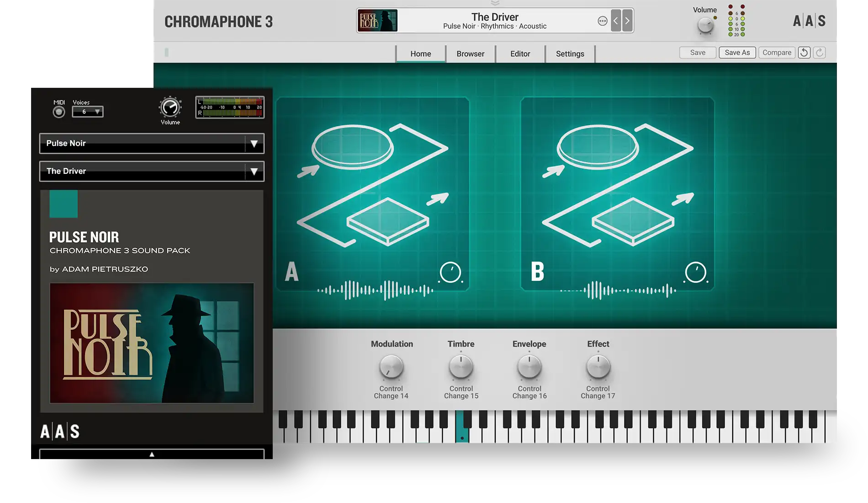
Task: Click the layer A level knob icon
Action: click(450, 273)
